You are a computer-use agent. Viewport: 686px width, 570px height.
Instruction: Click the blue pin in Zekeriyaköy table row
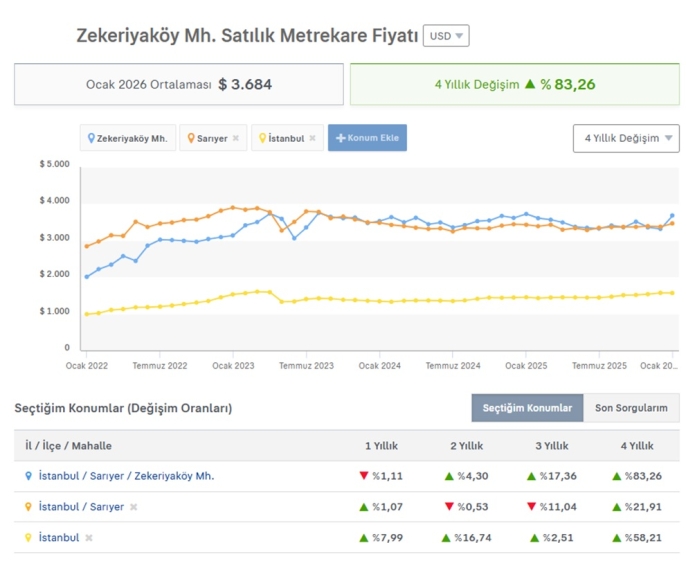[x=28, y=476]
